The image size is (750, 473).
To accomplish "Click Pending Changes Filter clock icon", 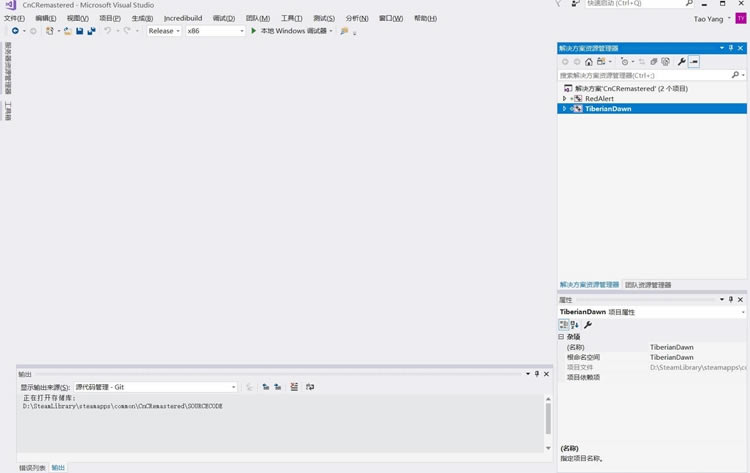I will click(624, 62).
